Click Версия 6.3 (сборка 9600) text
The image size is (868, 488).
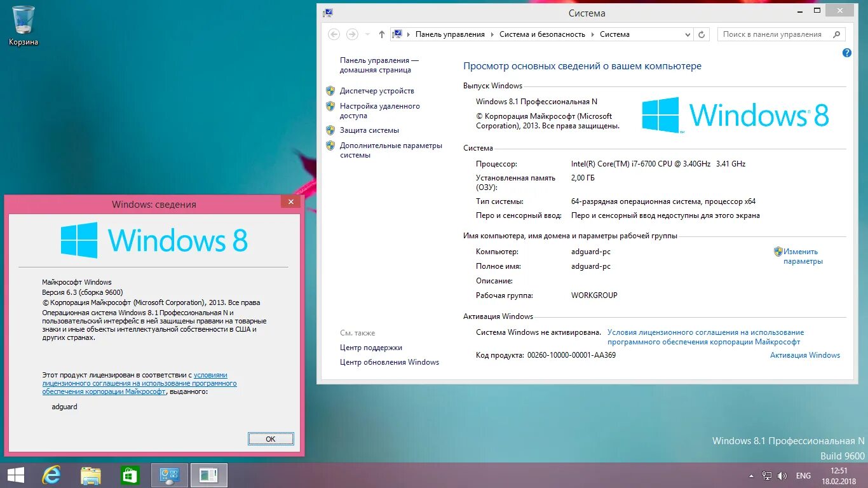click(x=83, y=292)
